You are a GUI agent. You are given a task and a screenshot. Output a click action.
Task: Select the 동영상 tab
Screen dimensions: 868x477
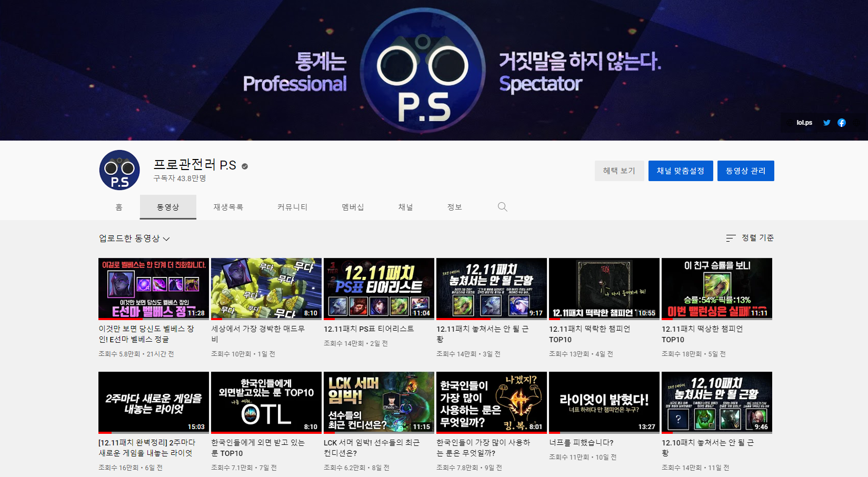pyautogui.click(x=168, y=207)
